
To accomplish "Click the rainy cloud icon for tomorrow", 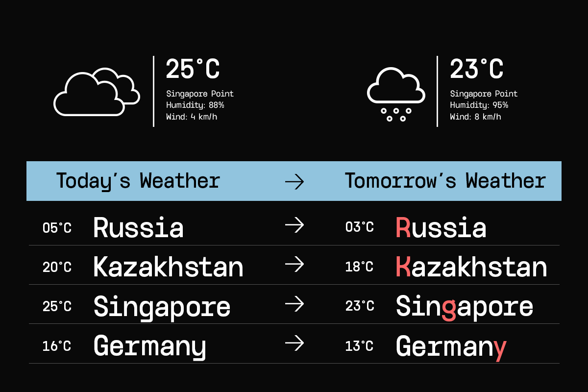I will click(x=396, y=94).
